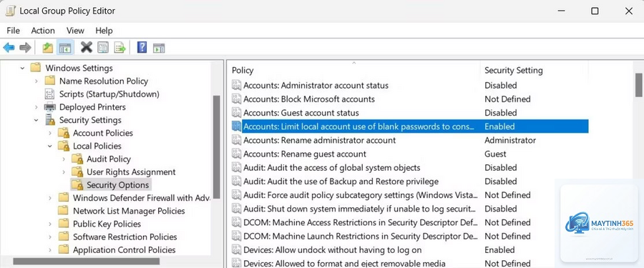The width and height of the screenshot is (644, 268).
Task: Expand the User Rights Assignment node
Action: 64,172
